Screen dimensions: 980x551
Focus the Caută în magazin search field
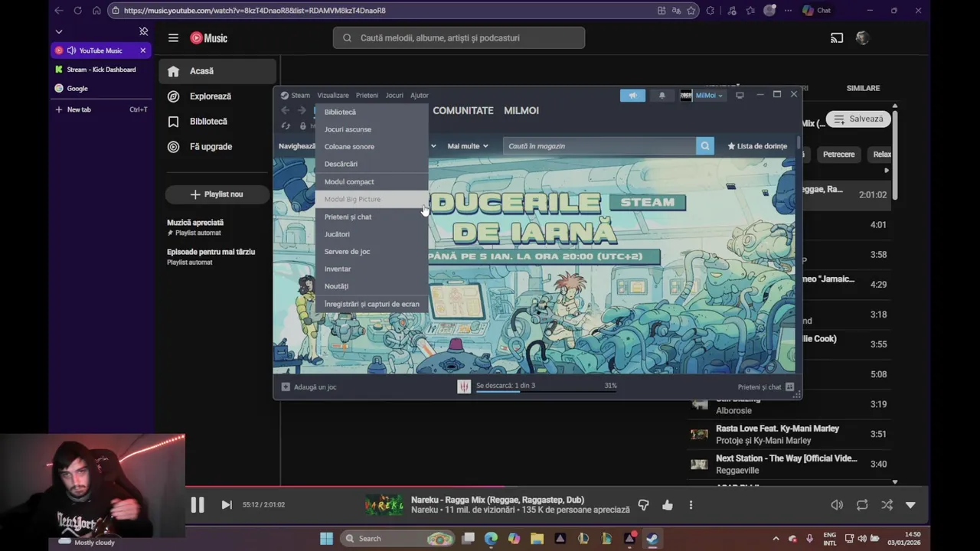tap(599, 146)
